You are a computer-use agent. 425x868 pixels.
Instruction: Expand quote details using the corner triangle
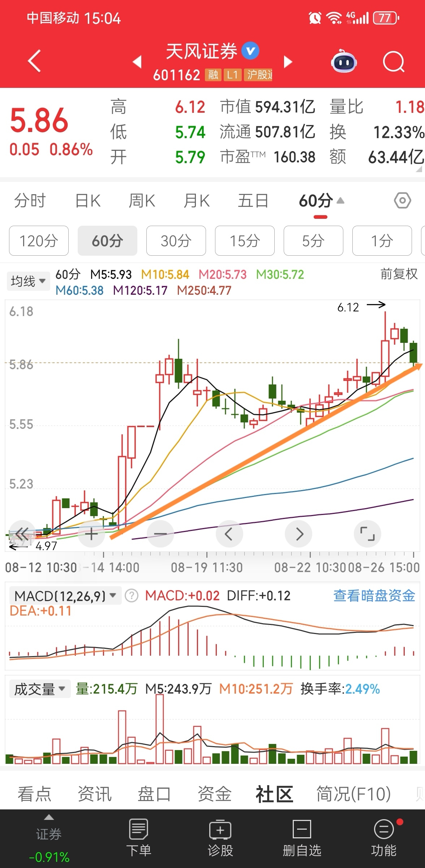pos(420,169)
